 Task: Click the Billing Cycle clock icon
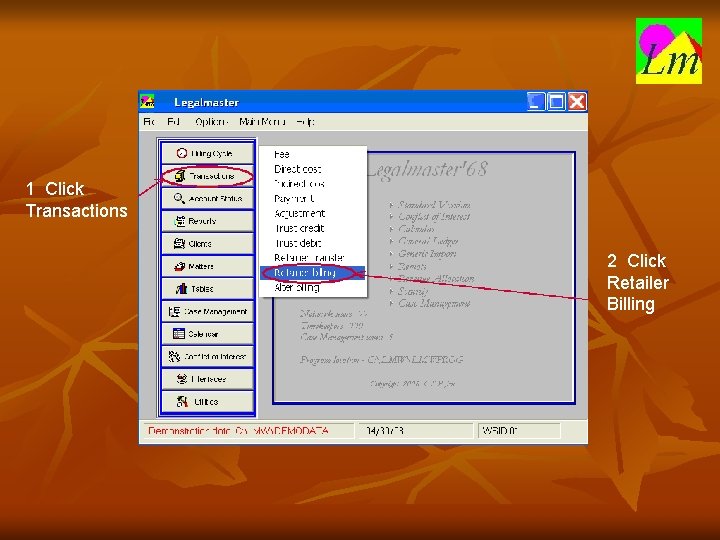(x=182, y=153)
